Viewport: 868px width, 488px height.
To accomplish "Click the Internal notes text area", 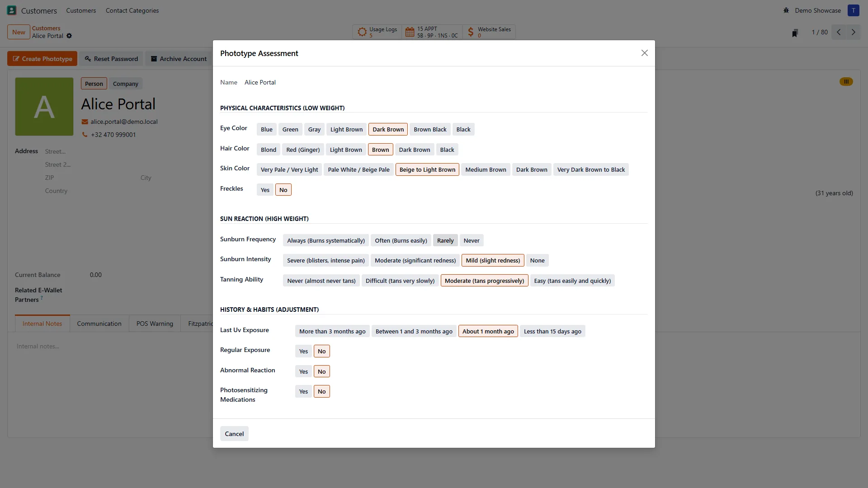I will point(113,347).
